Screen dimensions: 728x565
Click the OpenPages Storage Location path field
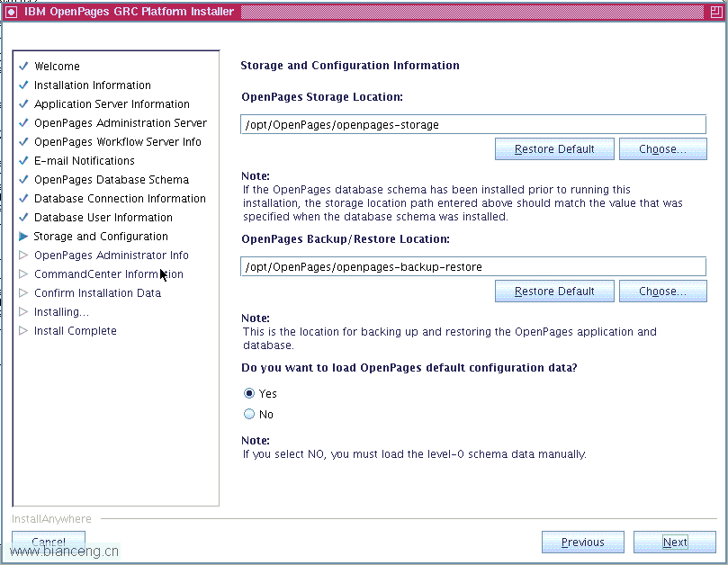point(473,124)
